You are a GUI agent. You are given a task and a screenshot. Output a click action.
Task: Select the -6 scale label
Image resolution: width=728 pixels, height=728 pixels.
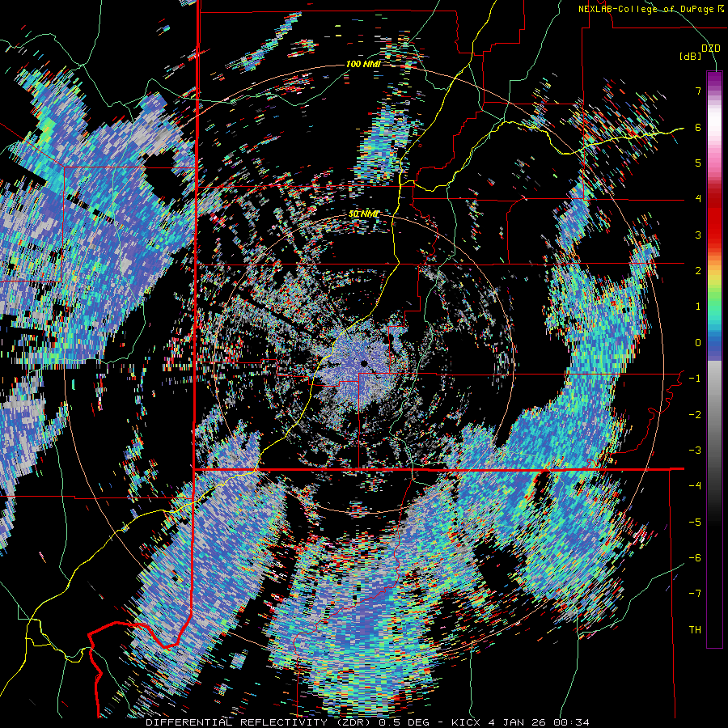(695, 558)
